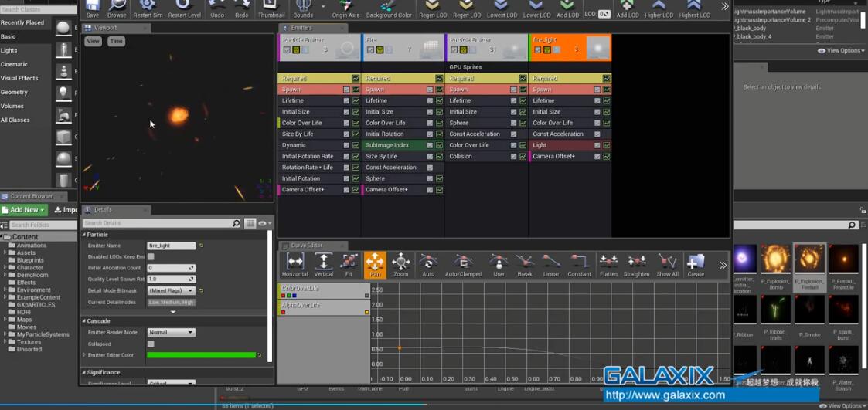Toggle the Collapsed checkbox in Cascade section

pos(151,344)
